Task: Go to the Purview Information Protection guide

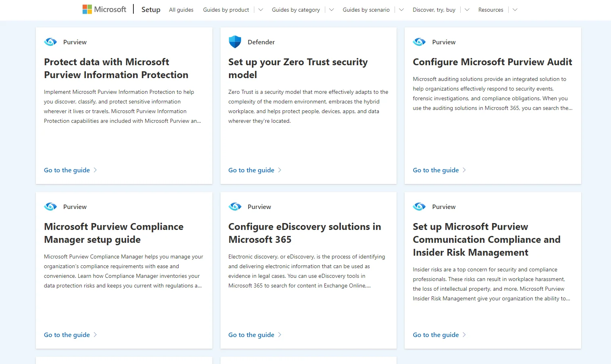Action: pos(67,170)
